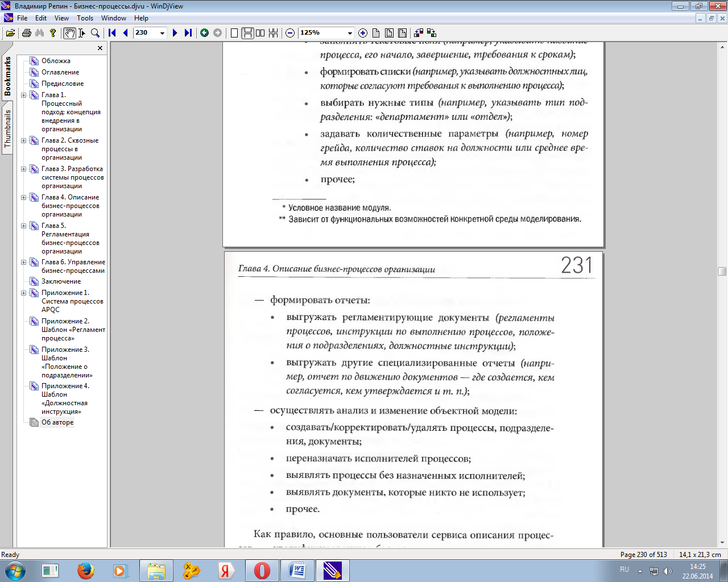Click the yellow question mark Help icon
The height and width of the screenshot is (582, 728).
click(x=53, y=33)
